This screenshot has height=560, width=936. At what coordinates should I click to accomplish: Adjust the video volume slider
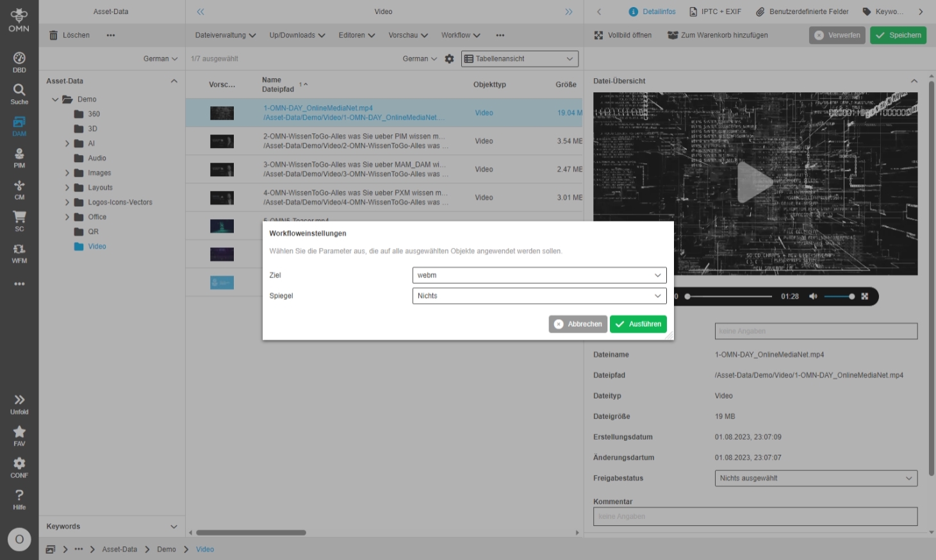(838, 297)
